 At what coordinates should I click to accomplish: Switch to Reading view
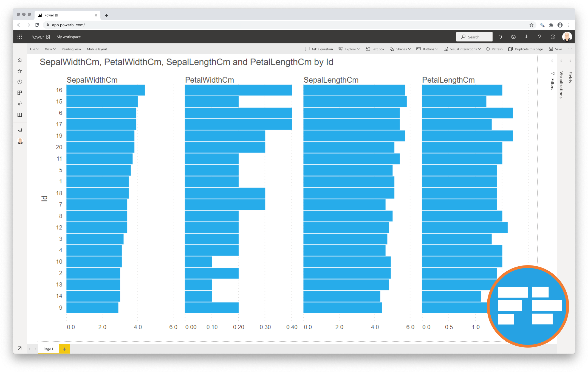[x=72, y=49]
